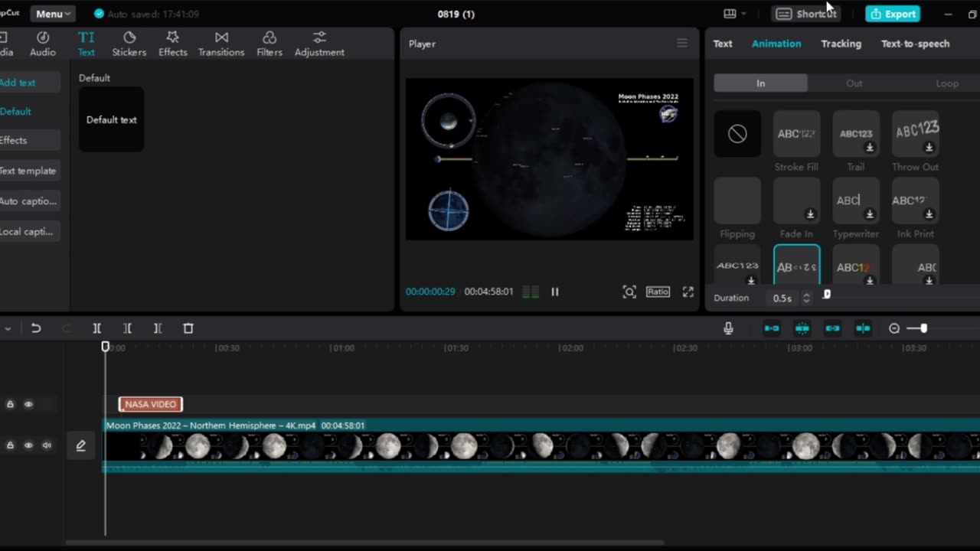The image size is (980, 551).
Task: Open the Audio panel
Action: 43,44
